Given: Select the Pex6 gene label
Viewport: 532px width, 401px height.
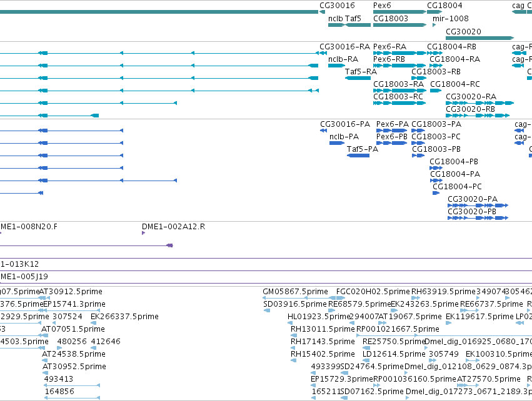Looking at the screenshot, I should point(382,6).
